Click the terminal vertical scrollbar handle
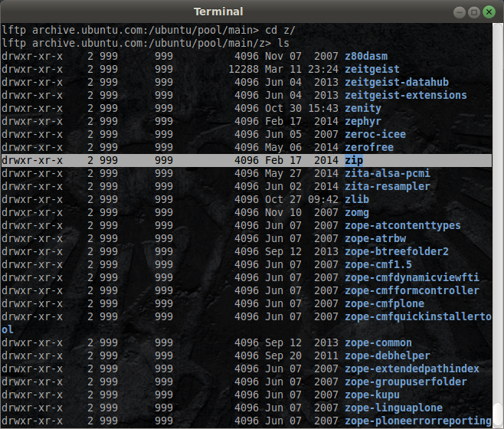The height and width of the screenshot is (429, 504). [x=498, y=415]
